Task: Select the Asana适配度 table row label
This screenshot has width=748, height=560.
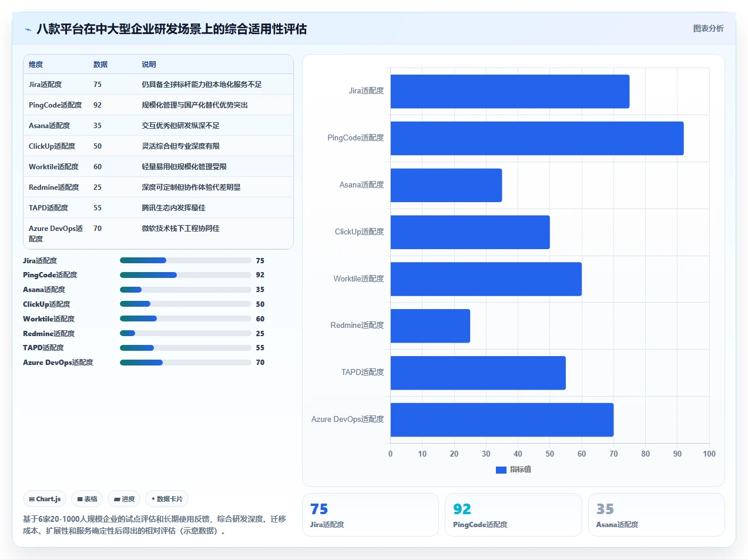Action: point(49,126)
